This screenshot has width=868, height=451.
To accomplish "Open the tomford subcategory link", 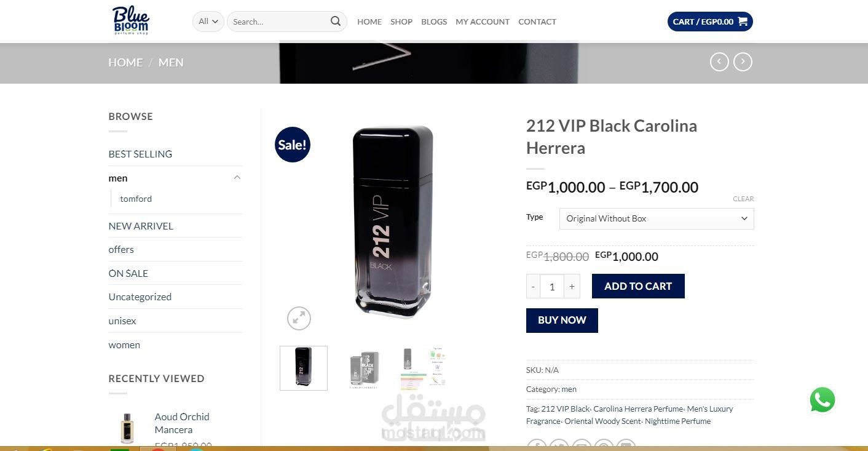I will tap(136, 199).
